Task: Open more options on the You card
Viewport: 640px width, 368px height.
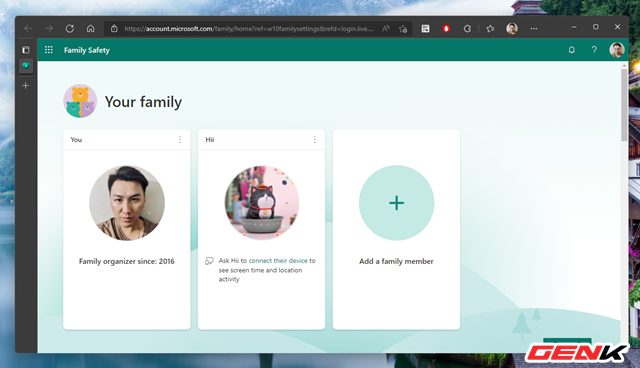Action: pyautogui.click(x=180, y=140)
